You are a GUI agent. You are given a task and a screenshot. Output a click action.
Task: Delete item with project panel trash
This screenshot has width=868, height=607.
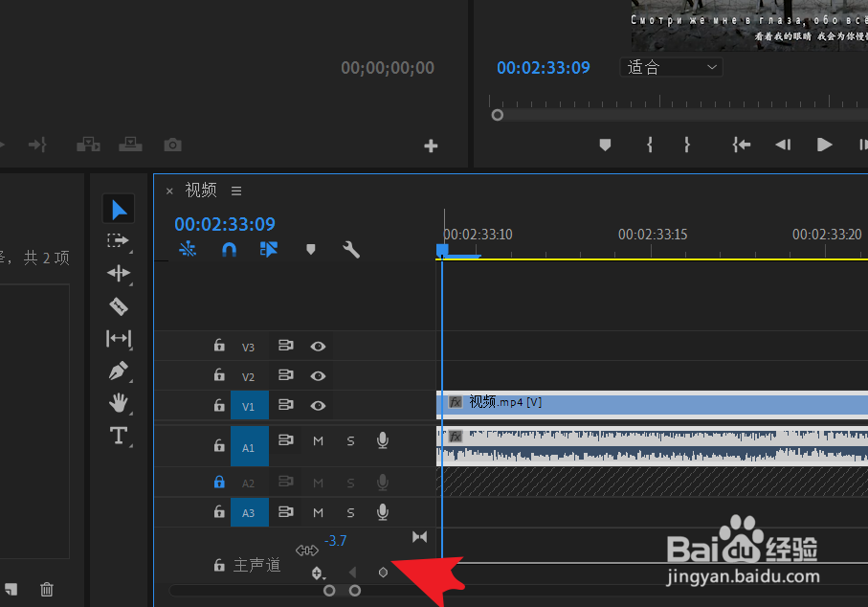click(x=47, y=589)
